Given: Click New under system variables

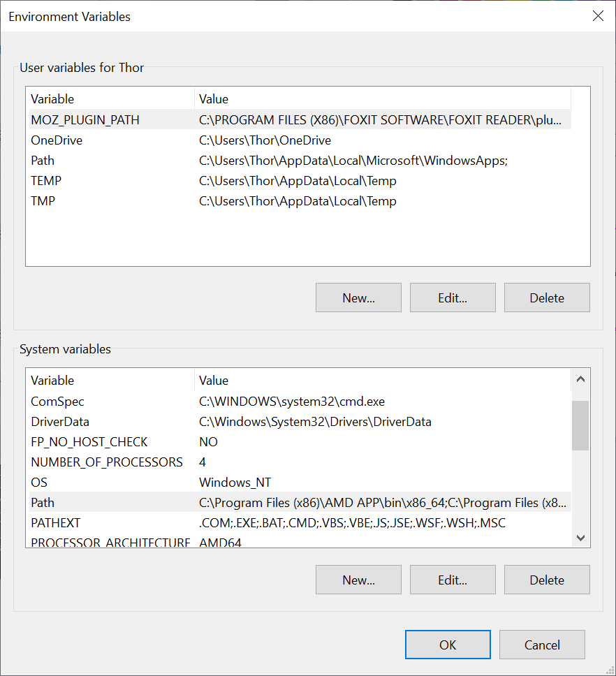Looking at the screenshot, I should click(358, 580).
